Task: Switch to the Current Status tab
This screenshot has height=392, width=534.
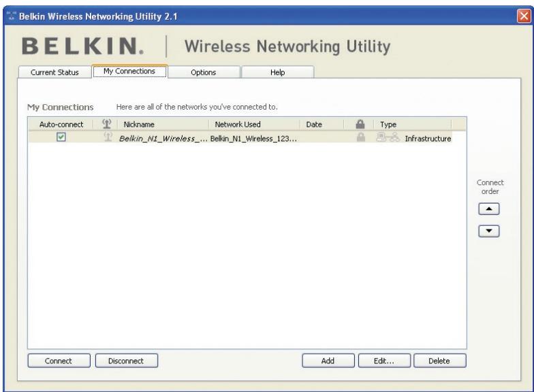Action: [x=54, y=72]
